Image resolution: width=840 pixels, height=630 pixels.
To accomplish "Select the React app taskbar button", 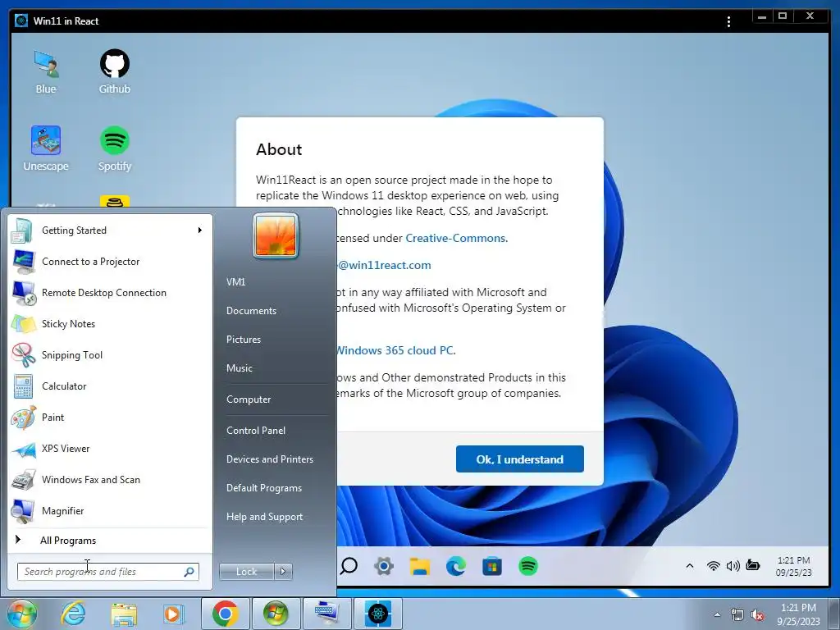I will point(377,614).
